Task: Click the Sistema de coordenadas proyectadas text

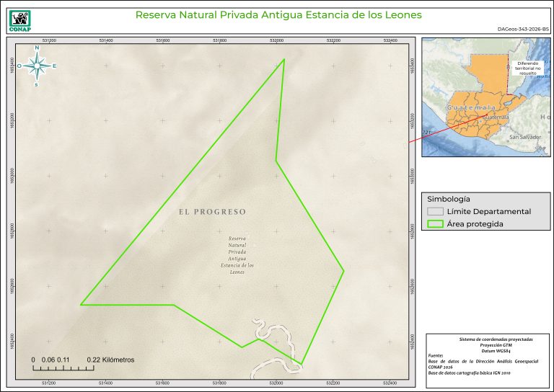Action: (485, 339)
